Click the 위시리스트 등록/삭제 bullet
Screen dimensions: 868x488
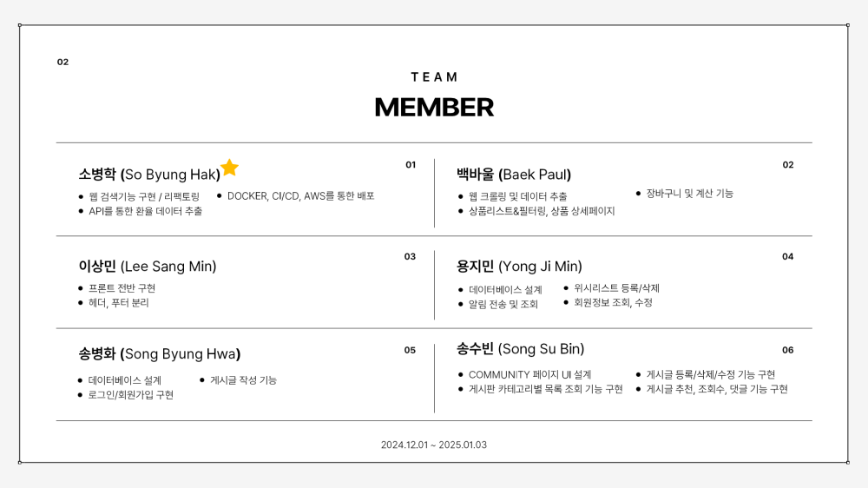click(616, 287)
